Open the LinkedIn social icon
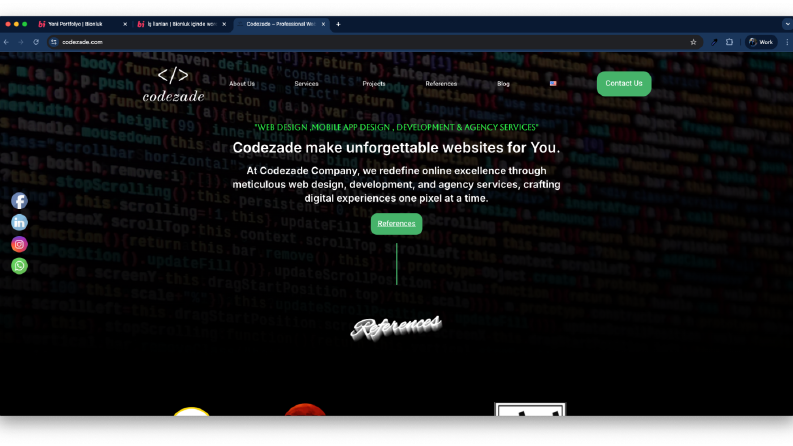This screenshot has width=793, height=446. [19, 222]
